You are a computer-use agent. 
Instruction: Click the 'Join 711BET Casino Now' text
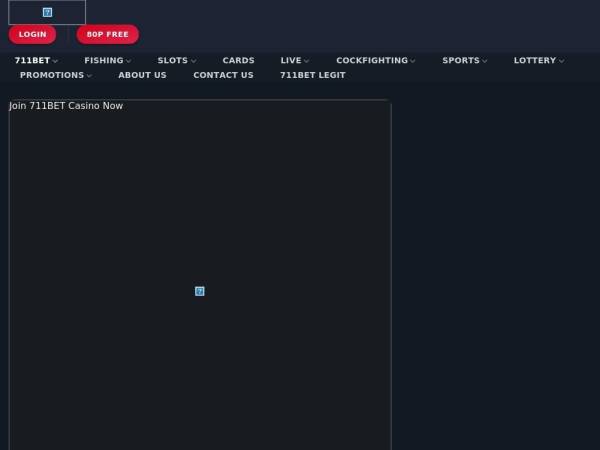click(66, 106)
